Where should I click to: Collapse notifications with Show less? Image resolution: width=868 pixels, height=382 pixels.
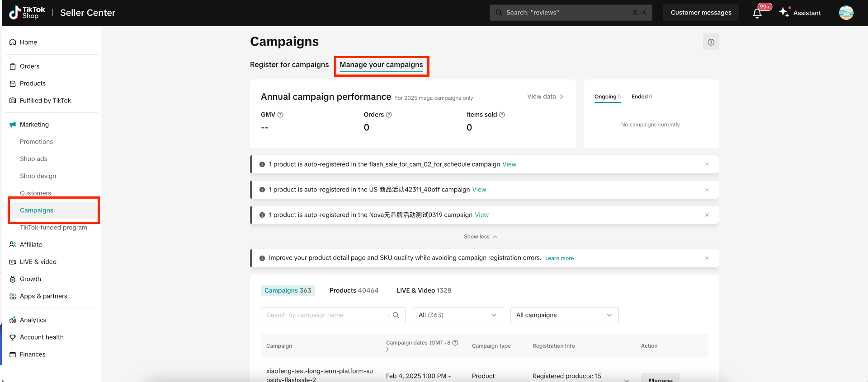click(x=480, y=237)
